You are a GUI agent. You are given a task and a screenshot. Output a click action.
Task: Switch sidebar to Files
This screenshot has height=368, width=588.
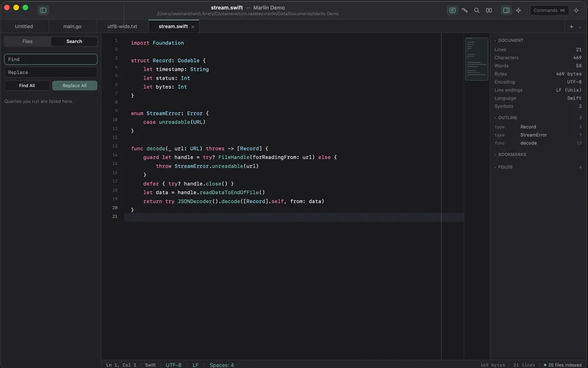28,41
